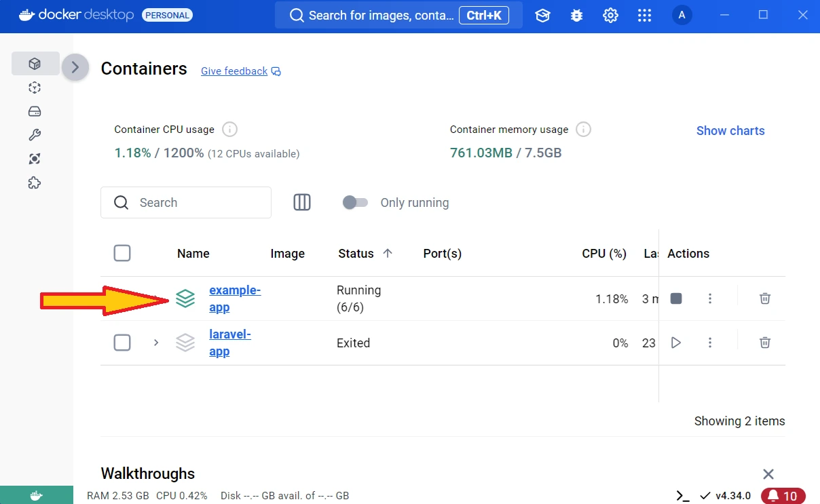Screen dimensions: 820x504
Task: Sort containers by the Name column
Action: pyautogui.click(x=193, y=254)
